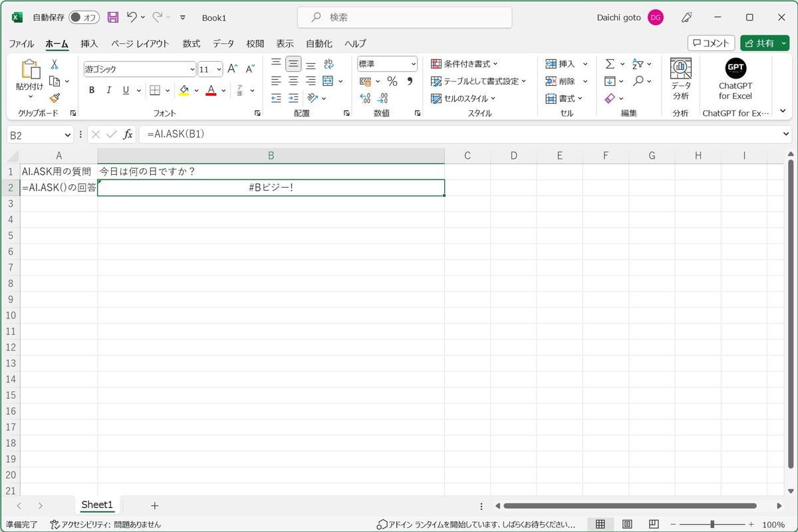Open 条件付き書式 dropdown

[464, 64]
